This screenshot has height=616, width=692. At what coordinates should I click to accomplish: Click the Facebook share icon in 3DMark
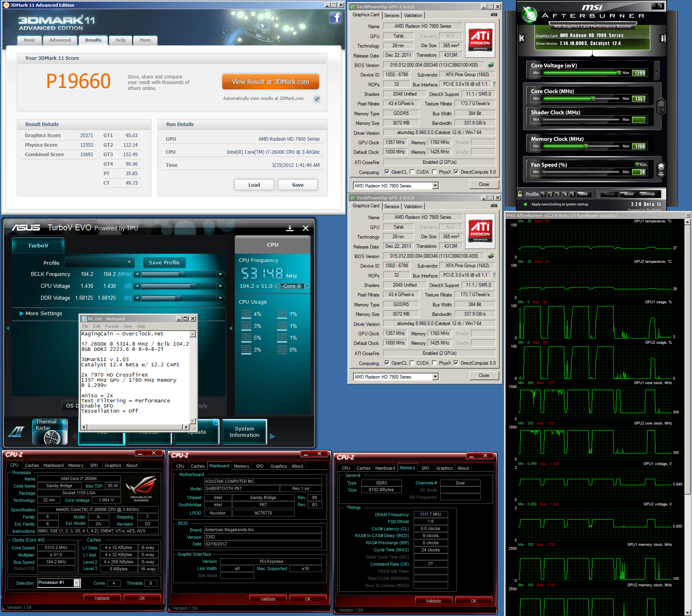335,17
